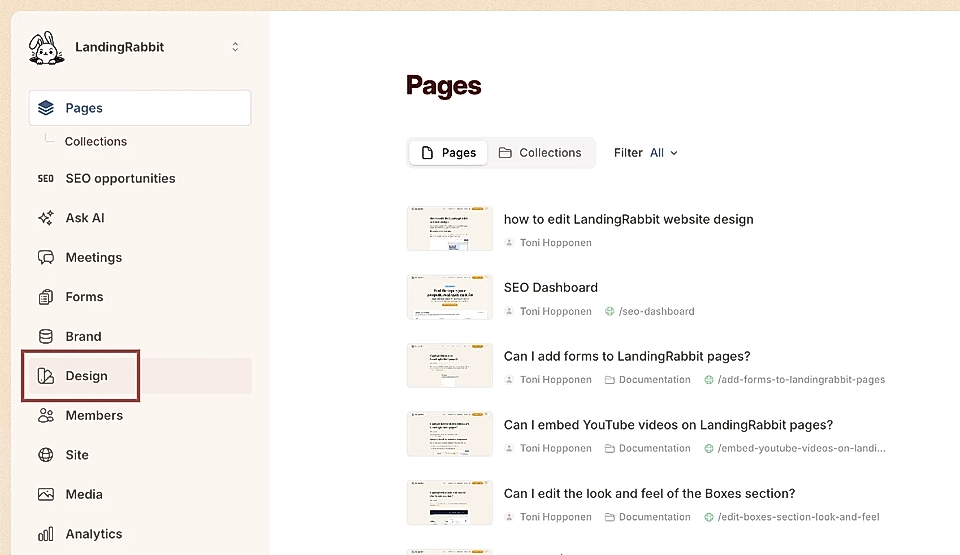Click the SEO opportunities icon
The image size is (960, 555).
(x=45, y=178)
